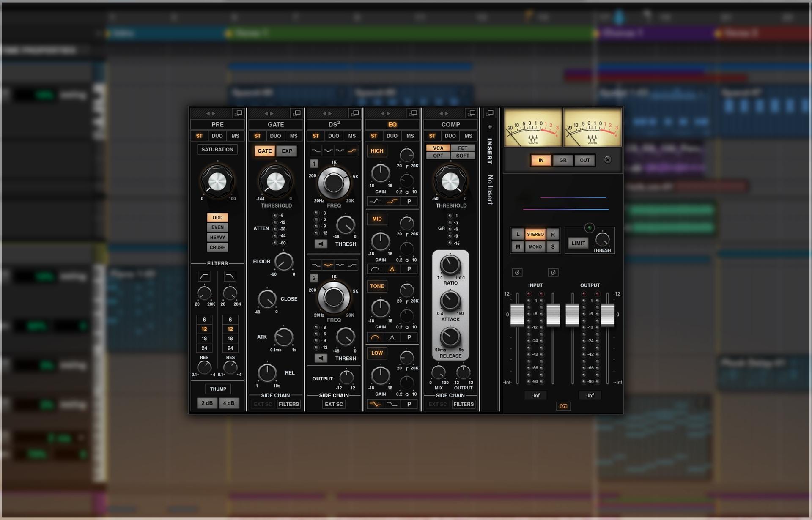Click the left INPUT fader handle
Screen dimensions: 812x520
pos(517,315)
